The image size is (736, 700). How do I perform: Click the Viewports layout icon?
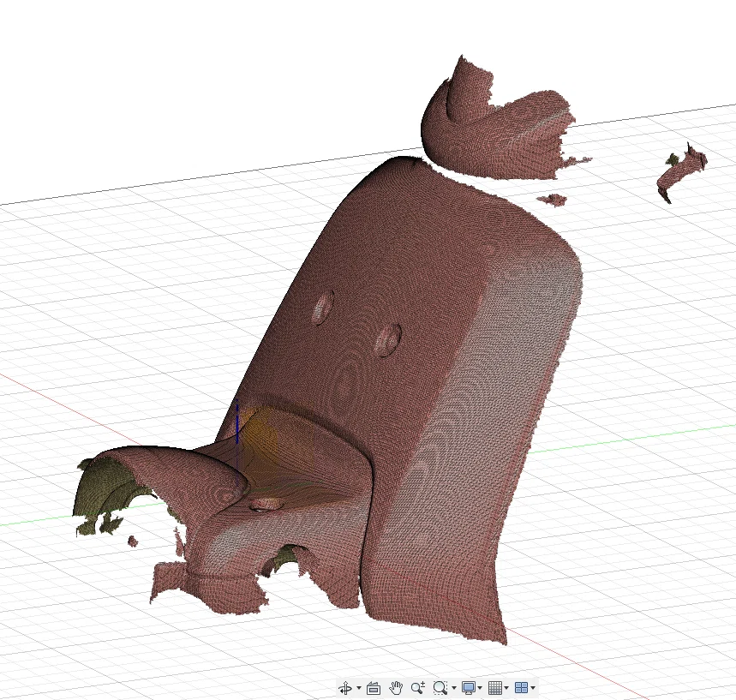click(521, 688)
